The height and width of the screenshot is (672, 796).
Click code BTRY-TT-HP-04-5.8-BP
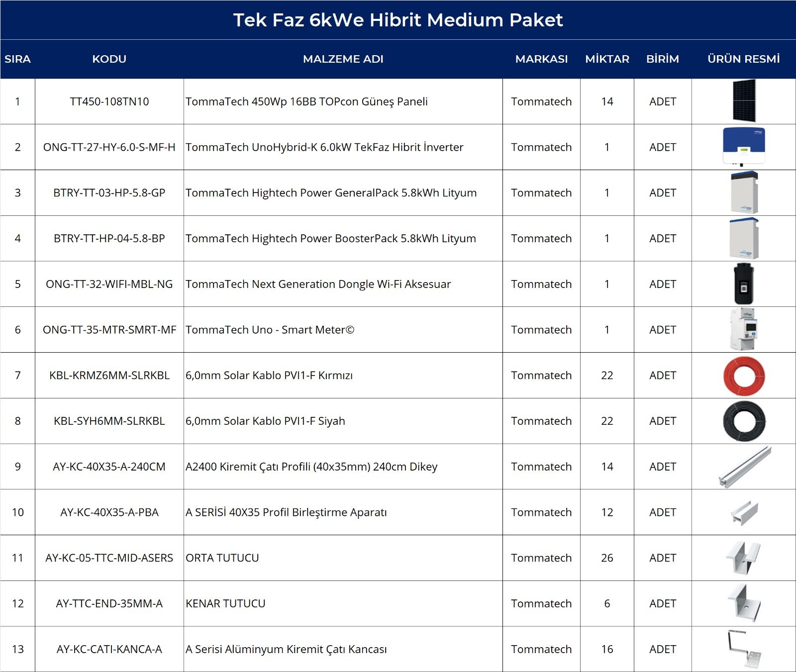click(109, 238)
